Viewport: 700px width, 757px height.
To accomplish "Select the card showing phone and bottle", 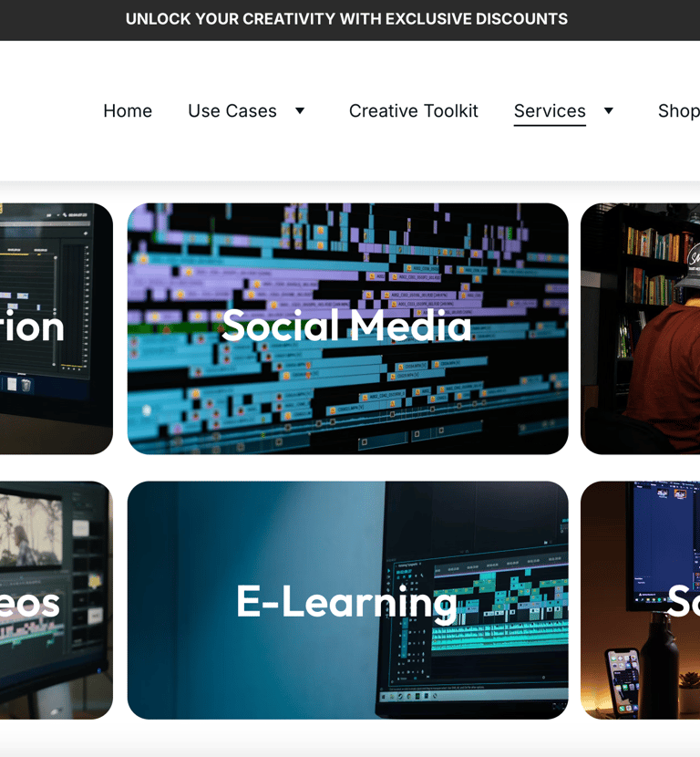I will (x=640, y=600).
